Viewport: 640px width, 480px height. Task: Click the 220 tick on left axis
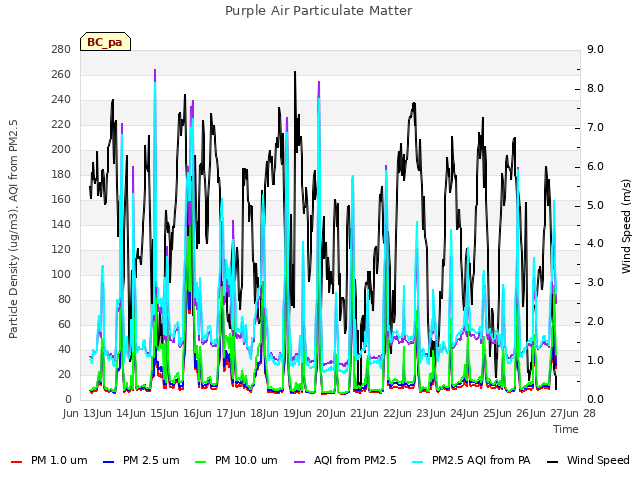(61, 124)
